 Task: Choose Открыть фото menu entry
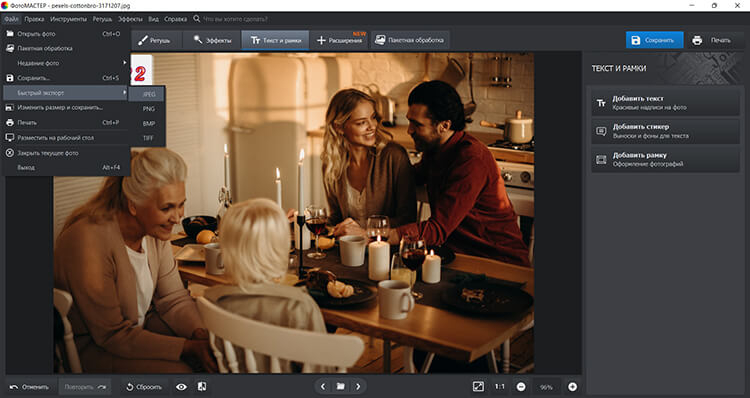[x=66, y=34]
